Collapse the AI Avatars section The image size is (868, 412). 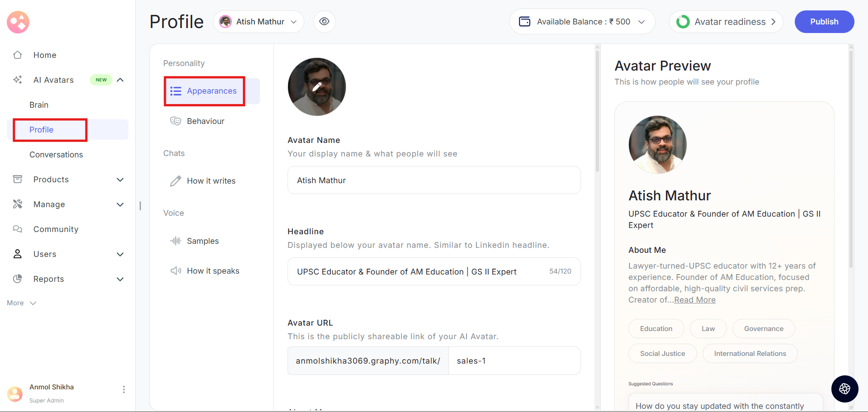[x=120, y=80]
